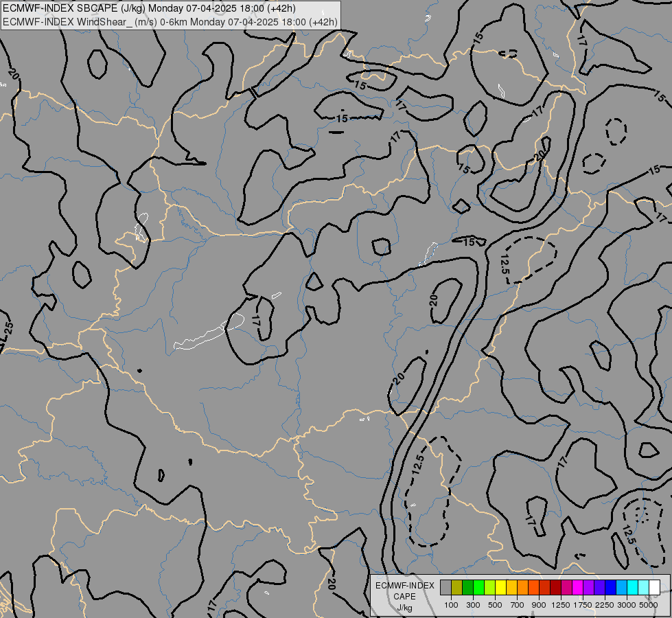Click the gray swatch in the CAPE legend

445,588
